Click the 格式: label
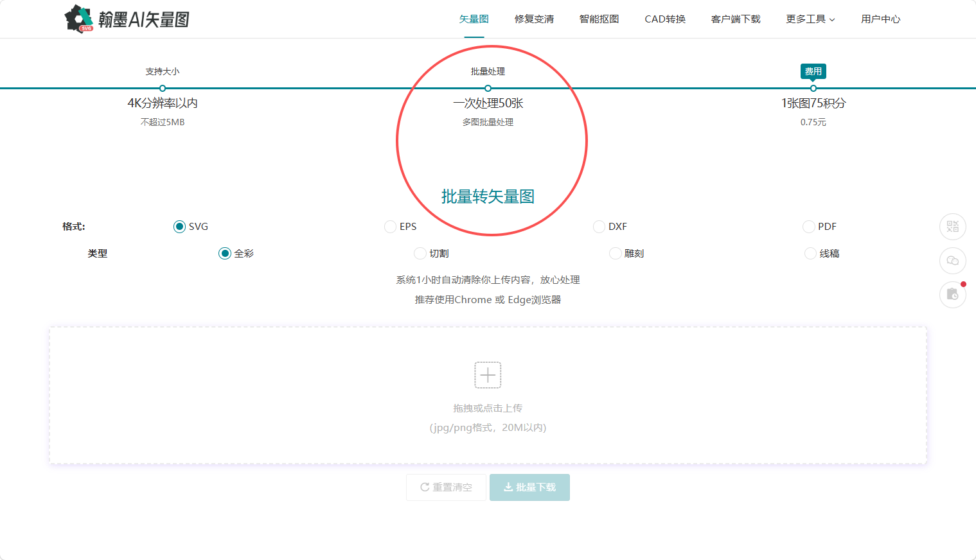This screenshot has height=560, width=976. click(x=74, y=227)
